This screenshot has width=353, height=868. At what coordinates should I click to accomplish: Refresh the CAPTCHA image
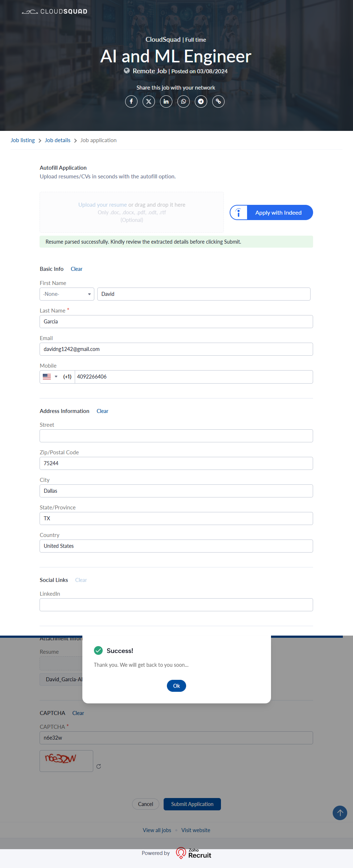pos(99,766)
